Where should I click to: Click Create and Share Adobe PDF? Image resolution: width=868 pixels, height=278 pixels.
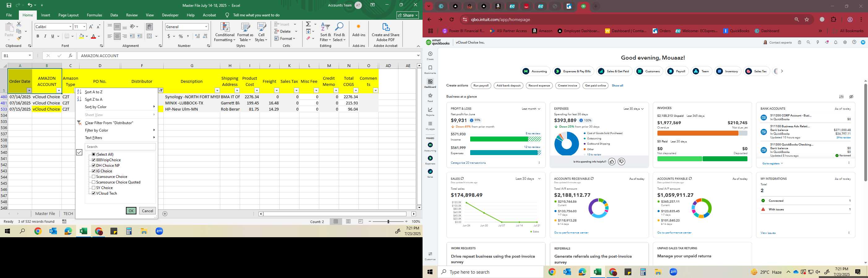(x=385, y=32)
